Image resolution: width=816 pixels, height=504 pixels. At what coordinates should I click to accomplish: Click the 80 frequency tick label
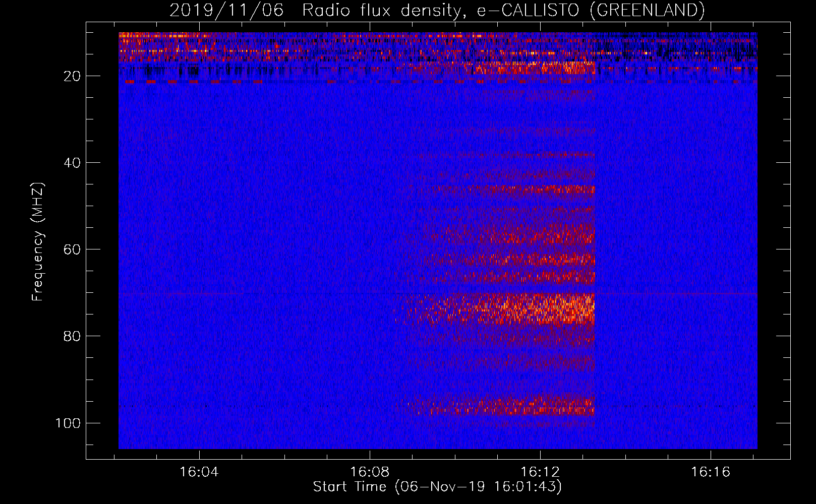(73, 336)
